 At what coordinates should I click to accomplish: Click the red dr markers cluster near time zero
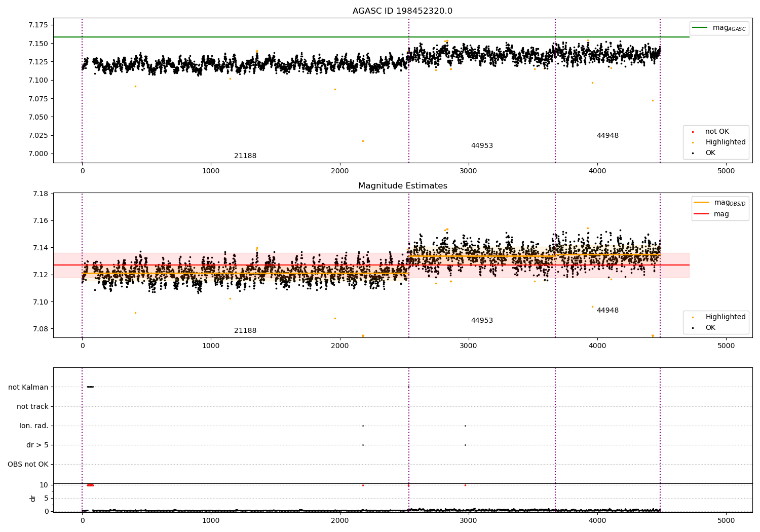click(90, 485)
